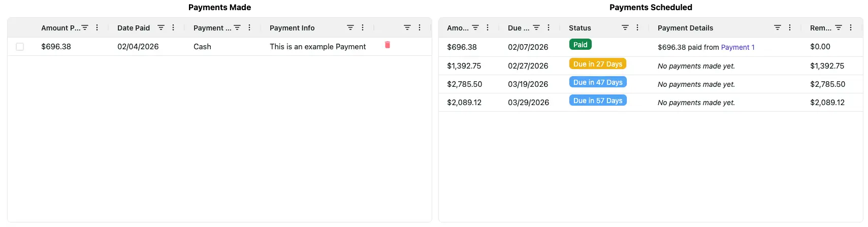868x227 pixels.
Task: Filter the scheduled Amount column
Action: [x=475, y=28]
